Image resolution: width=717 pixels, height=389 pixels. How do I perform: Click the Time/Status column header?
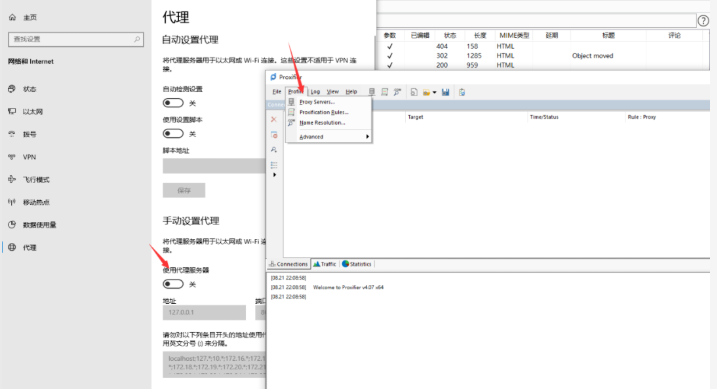pyautogui.click(x=544, y=117)
